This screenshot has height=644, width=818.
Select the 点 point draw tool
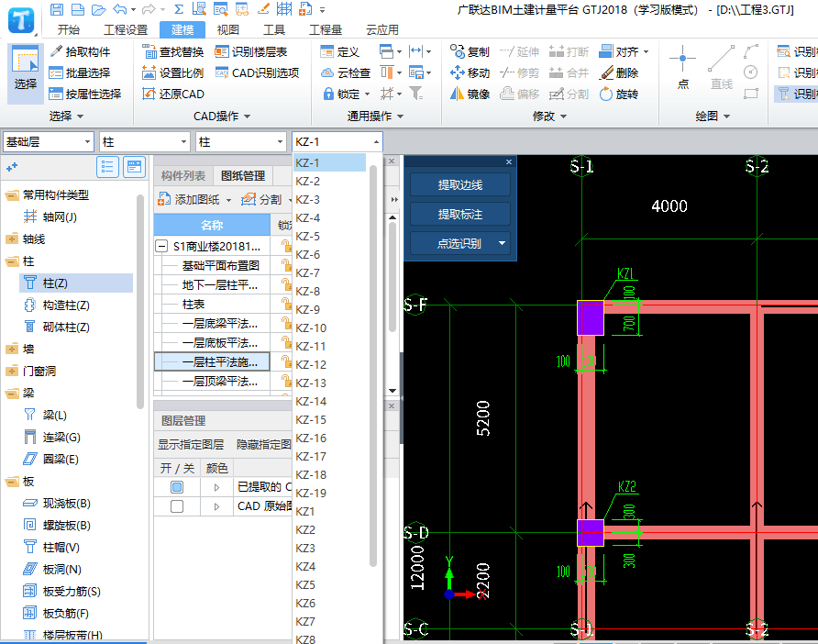pyautogui.click(x=682, y=67)
